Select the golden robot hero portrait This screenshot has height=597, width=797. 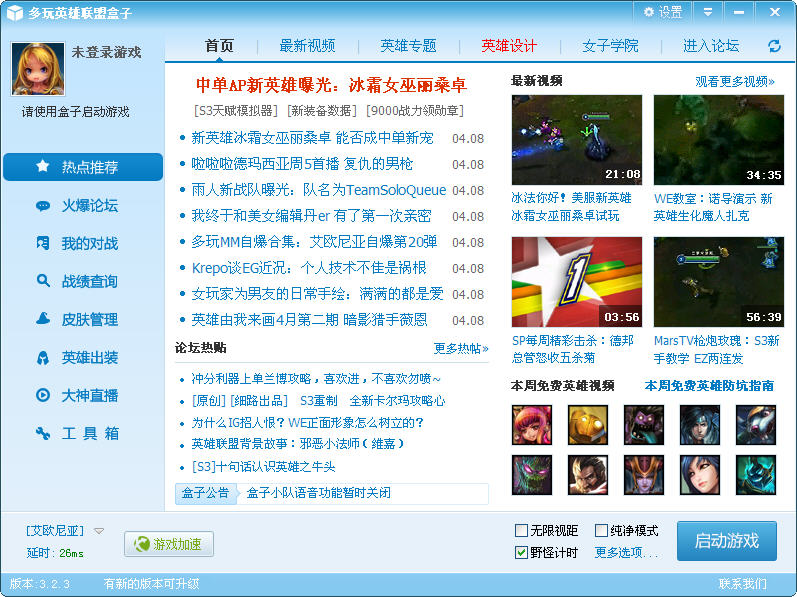[x=588, y=425]
